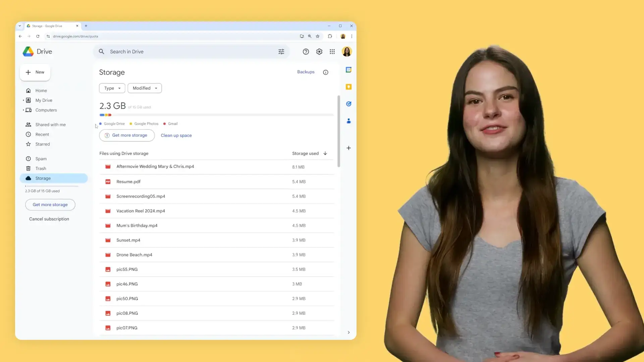This screenshot has width=644, height=362.
Task: Open Shared with me section
Action: point(50,125)
